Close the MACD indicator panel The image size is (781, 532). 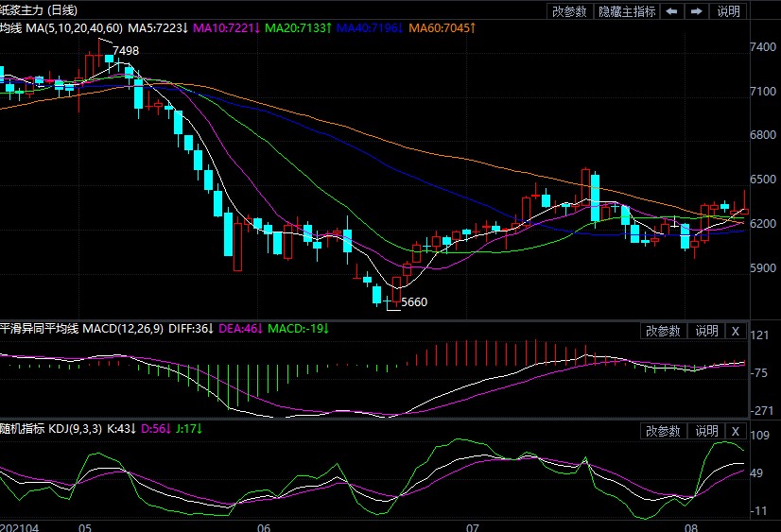tap(736, 331)
